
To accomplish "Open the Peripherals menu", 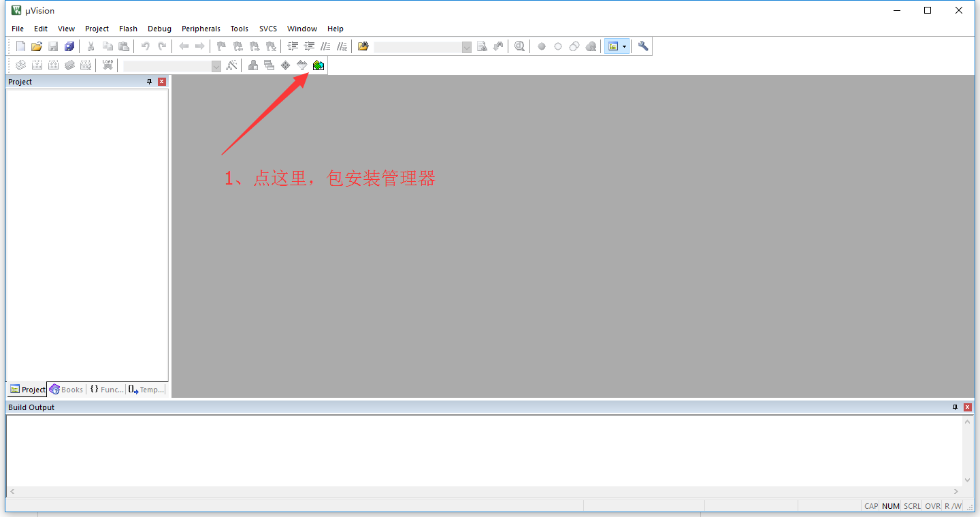I will pyautogui.click(x=201, y=29).
